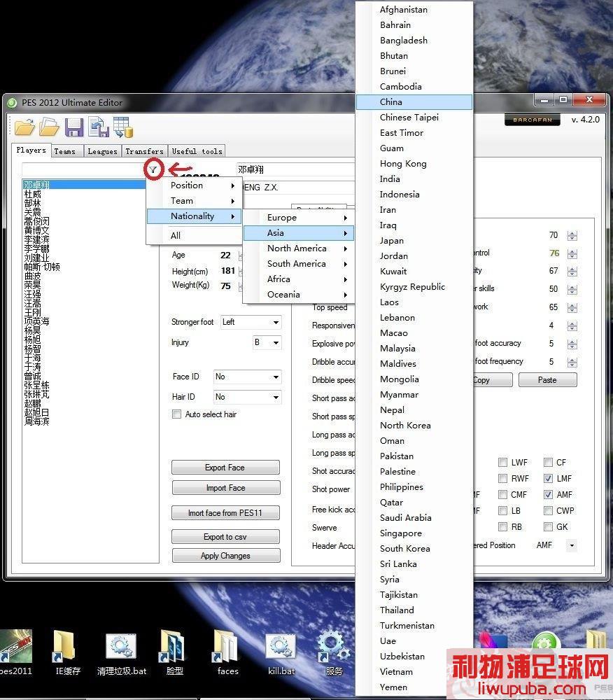The image size is (613, 700).
Task: Open the Face ID dropdown
Action: pyautogui.click(x=247, y=377)
